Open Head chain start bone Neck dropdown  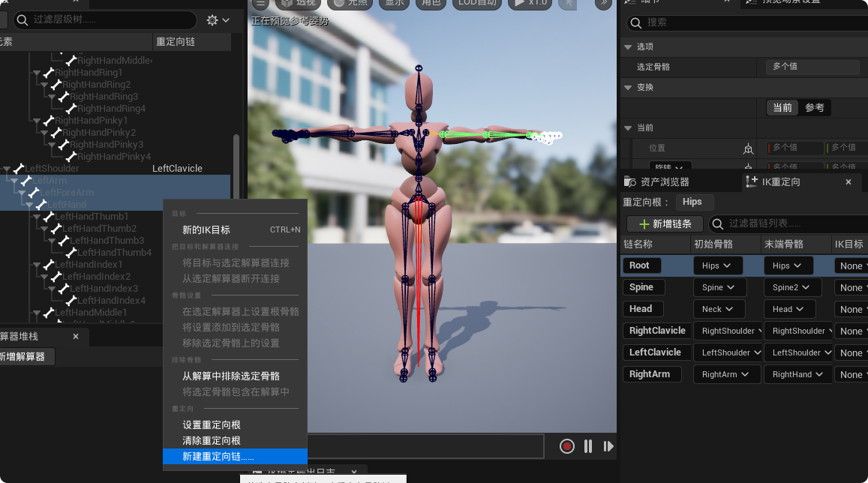(x=719, y=309)
